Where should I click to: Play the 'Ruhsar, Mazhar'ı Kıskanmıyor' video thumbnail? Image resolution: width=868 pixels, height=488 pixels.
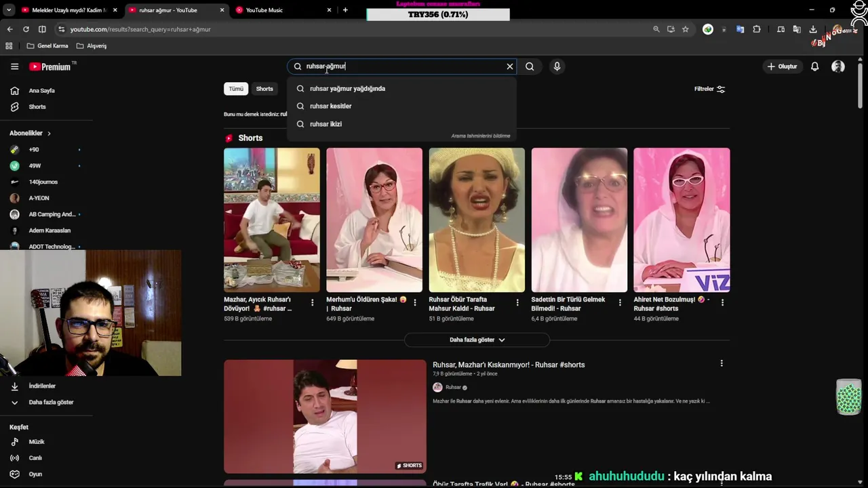click(x=325, y=416)
